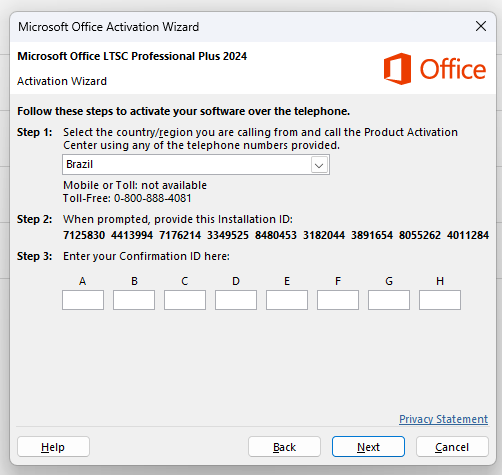Open the Privacy Statement link
Image resolution: width=502 pixels, height=475 pixels.
click(443, 419)
